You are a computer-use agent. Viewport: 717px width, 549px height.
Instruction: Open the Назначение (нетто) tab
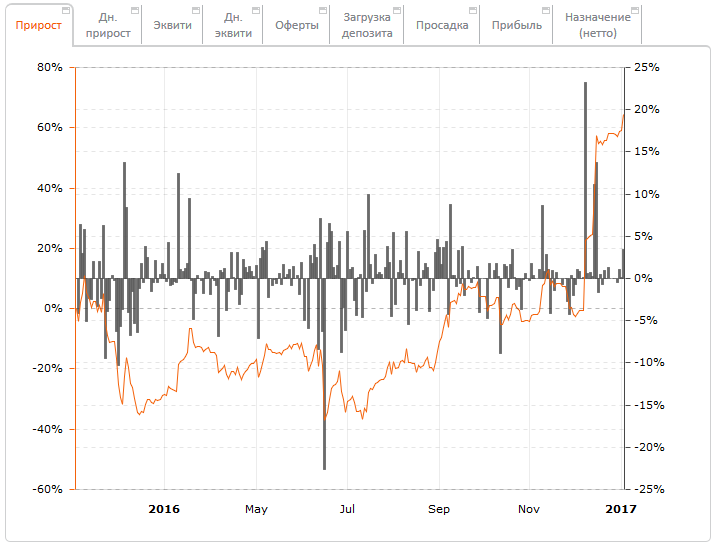tap(597, 25)
